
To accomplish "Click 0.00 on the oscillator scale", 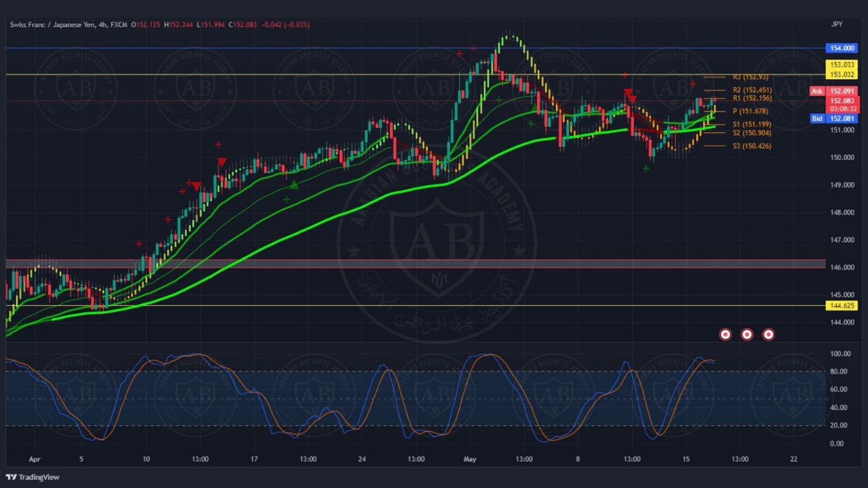I will click(x=837, y=443).
